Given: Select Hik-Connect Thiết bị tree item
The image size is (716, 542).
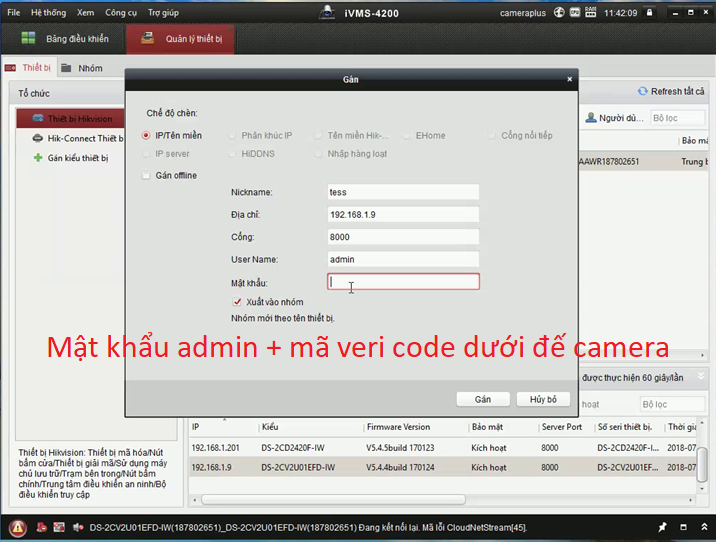Looking at the screenshot, I should [x=78, y=138].
